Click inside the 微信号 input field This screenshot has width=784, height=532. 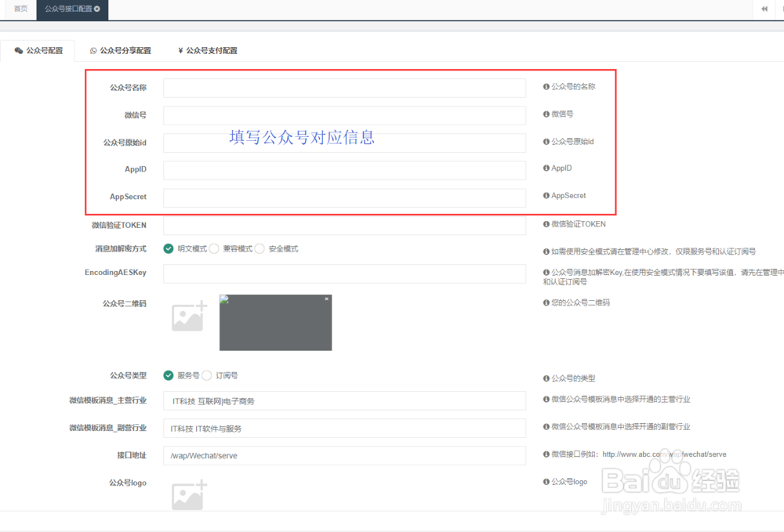(345, 115)
